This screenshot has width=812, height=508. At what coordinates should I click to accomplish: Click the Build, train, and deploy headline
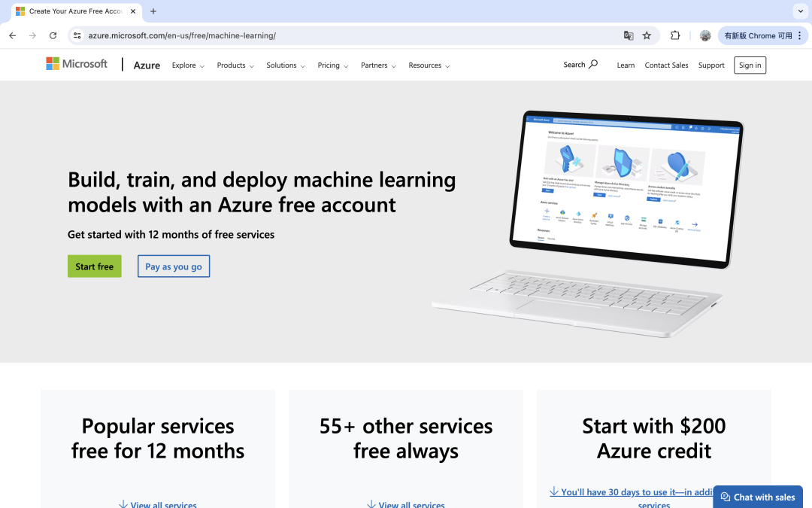(x=262, y=193)
